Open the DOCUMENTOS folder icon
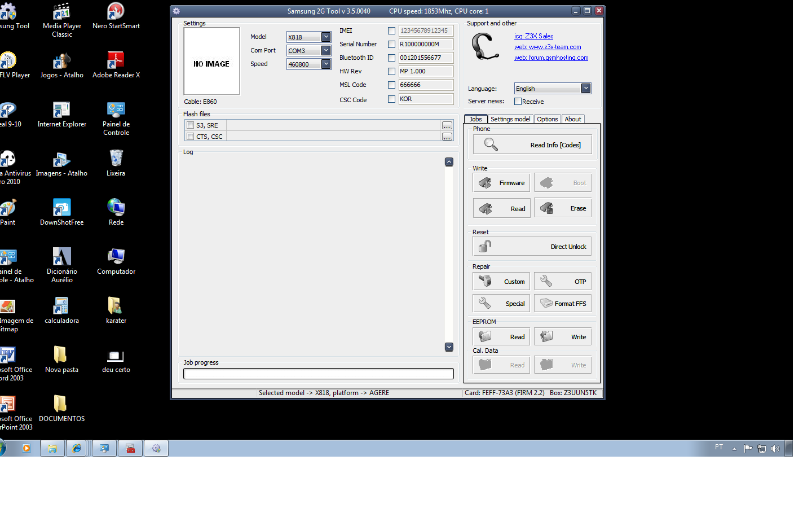Viewport: 812px width, 508px height. [62, 409]
